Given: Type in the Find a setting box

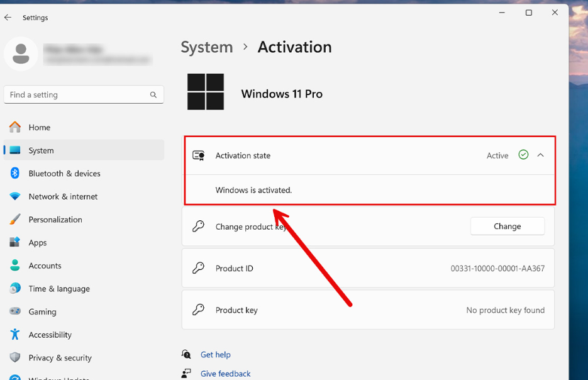Looking at the screenshot, I should (75, 95).
